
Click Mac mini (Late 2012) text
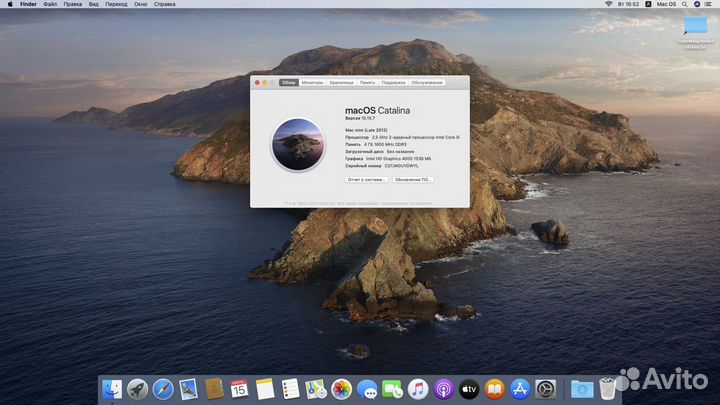366,130
